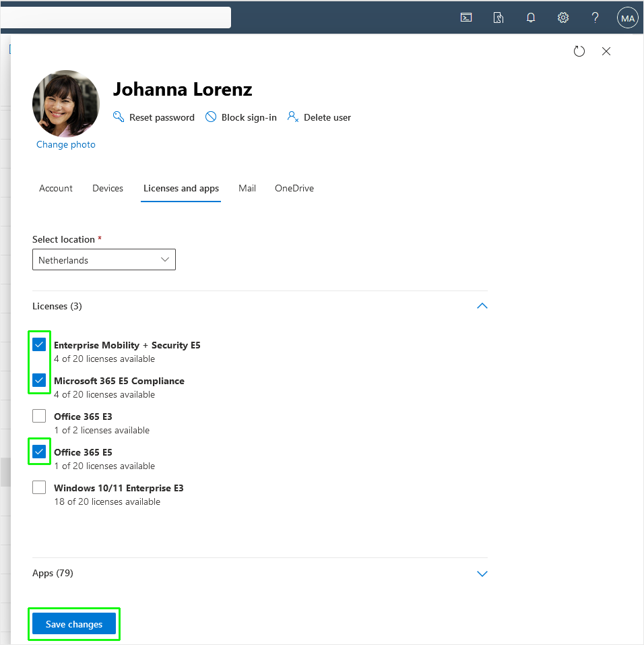
Task: Open the Select location dropdown
Action: pos(104,259)
